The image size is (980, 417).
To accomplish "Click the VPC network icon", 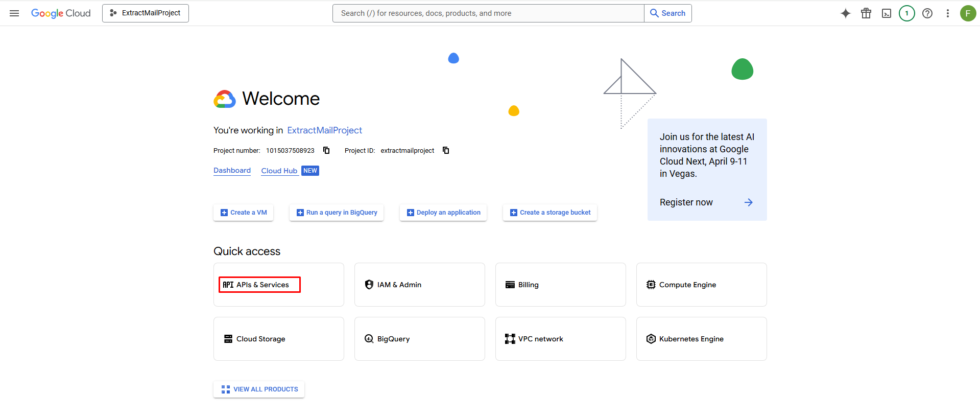I will point(510,339).
